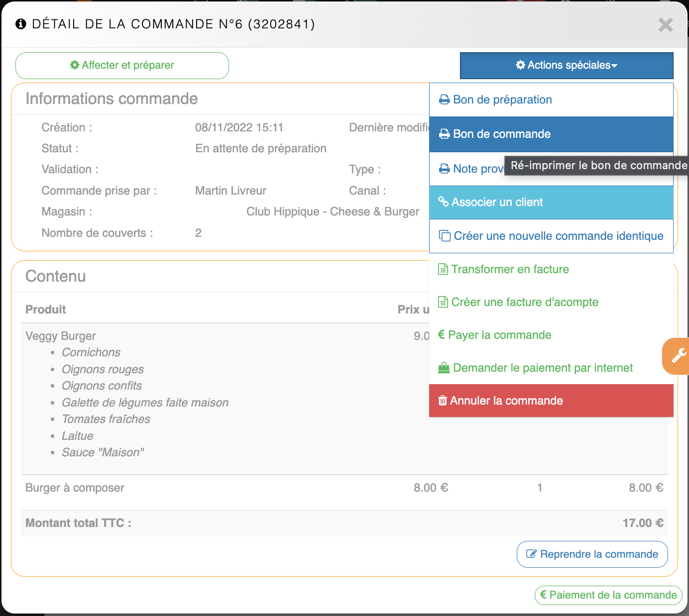Screen dimensions: 689x616
Task: Click the info icon beside the order title
Action: pos(21,24)
